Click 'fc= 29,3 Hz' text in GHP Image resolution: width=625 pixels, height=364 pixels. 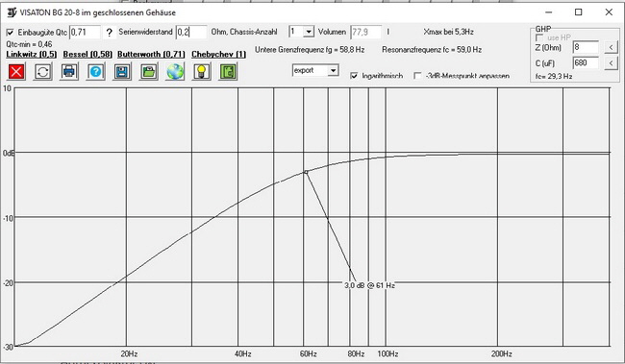tap(554, 76)
